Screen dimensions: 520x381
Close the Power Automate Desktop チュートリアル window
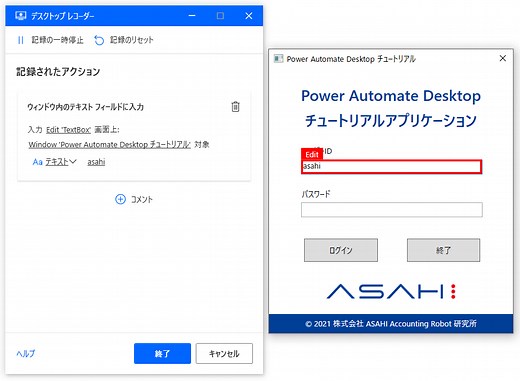[503, 58]
